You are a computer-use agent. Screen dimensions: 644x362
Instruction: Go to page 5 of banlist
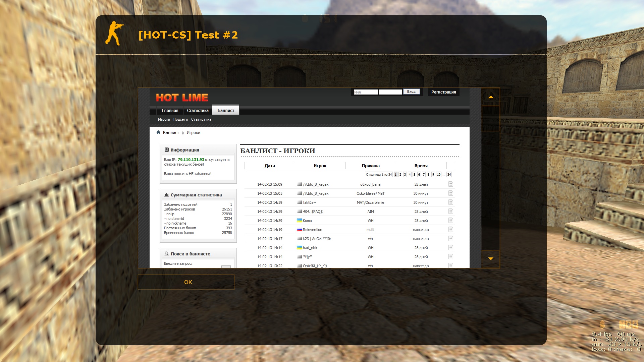pyautogui.click(x=414, y=175)
